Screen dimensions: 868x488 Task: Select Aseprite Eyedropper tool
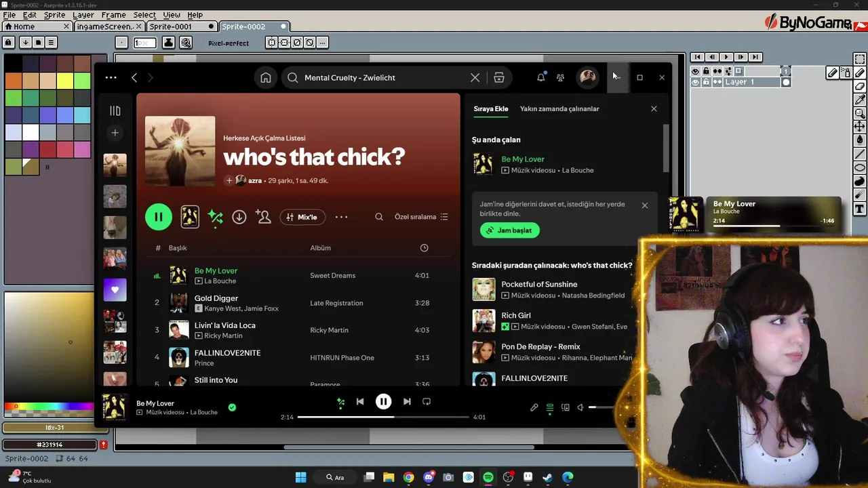(860, 100)
